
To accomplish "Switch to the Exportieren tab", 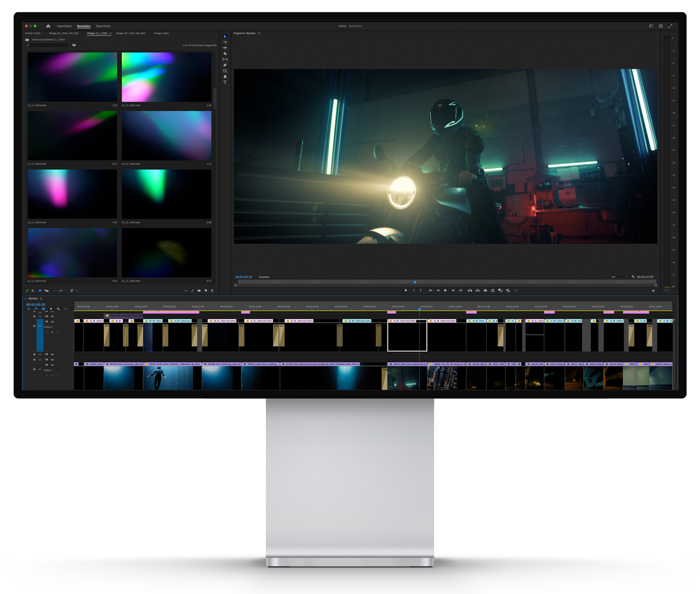I will 103,26.
